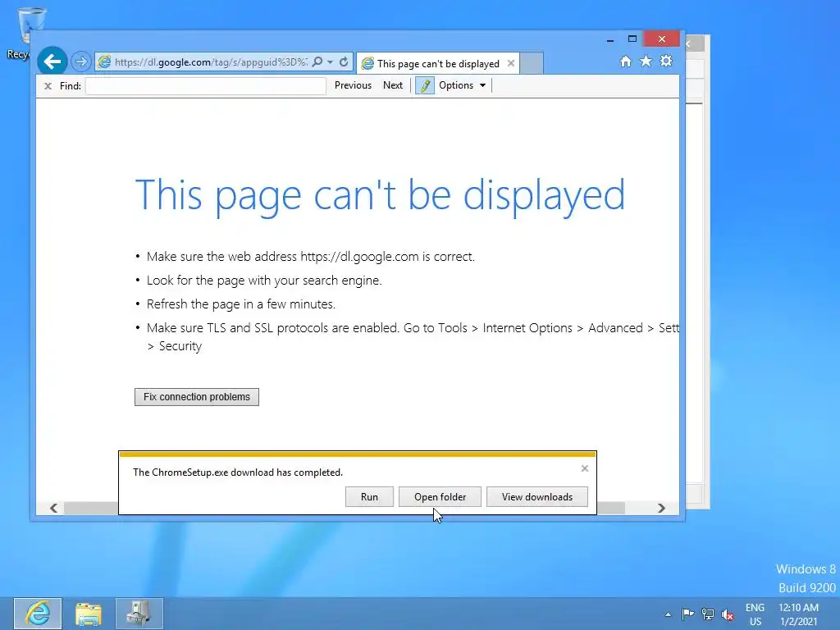Click the page icon in address bar
The width and height of the screenshot is (840, 630).
[x=104, y=62]
